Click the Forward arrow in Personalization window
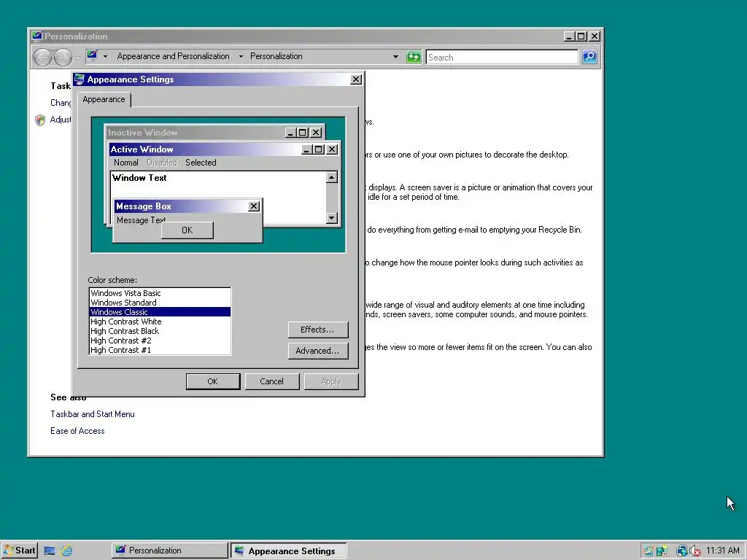The height and width of the screenshot is (560, 747). [x=63, y=58]
